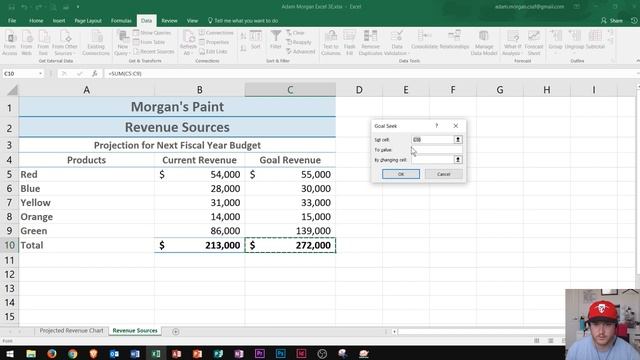Click Cancel in Goal Seek dialog
The height and width of the screenshot is (360, 640).
[x=444, y=174]
